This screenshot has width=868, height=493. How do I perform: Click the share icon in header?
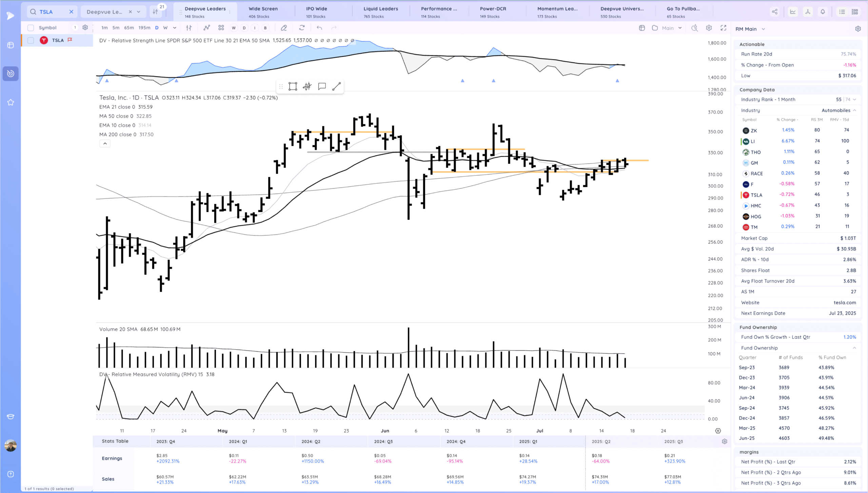(775, 12)
